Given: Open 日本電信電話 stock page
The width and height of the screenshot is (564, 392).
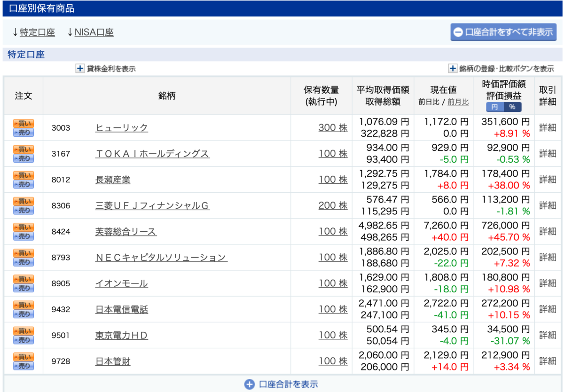Looking at the screenshot, I should pos(121,310).
